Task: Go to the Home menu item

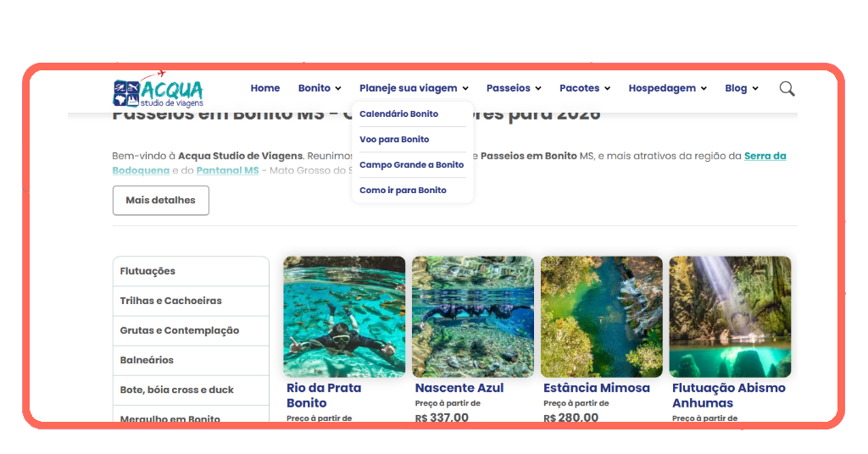Action: (265, 88)
